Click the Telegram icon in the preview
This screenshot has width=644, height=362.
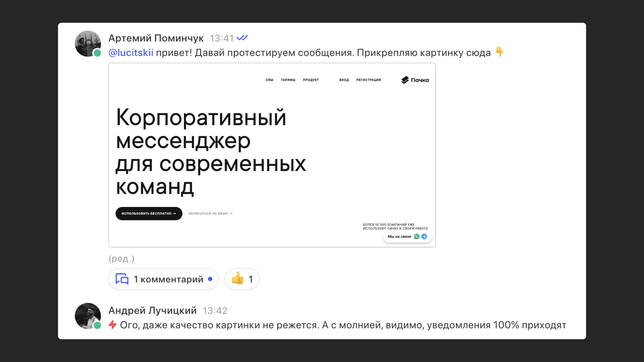click(x=424, y=236)
